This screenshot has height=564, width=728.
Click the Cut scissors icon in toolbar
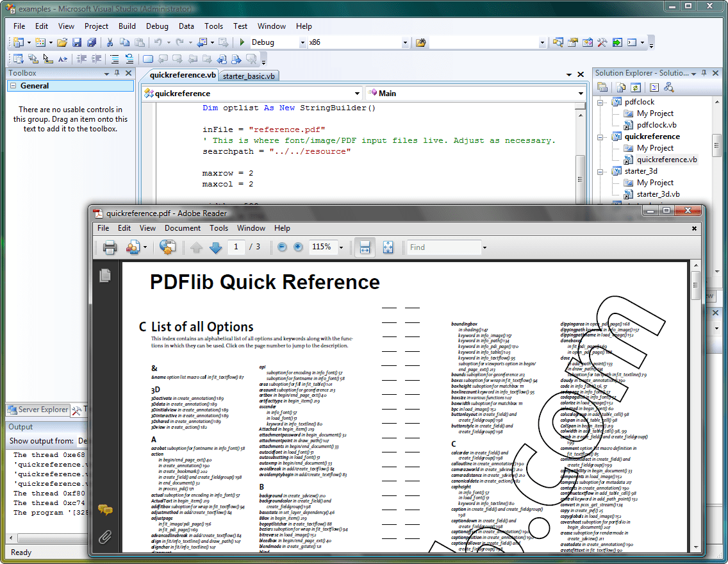(x=110, y=43)
